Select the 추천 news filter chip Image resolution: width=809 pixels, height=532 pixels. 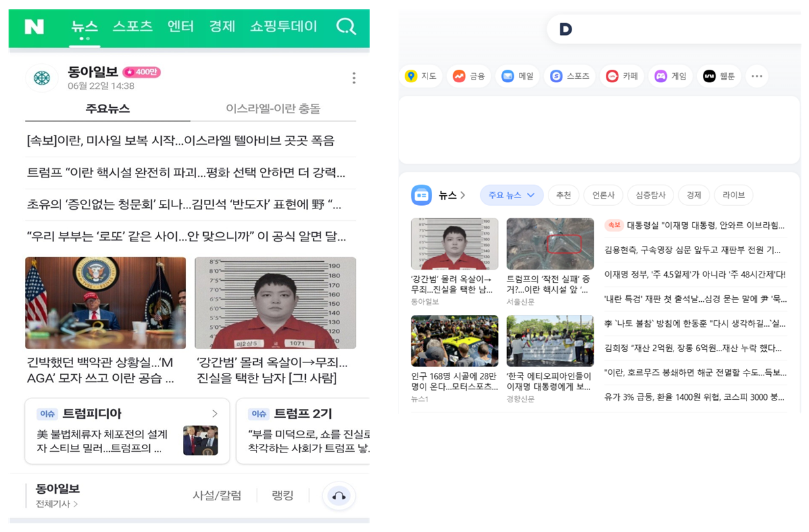[x=564, y=195]
